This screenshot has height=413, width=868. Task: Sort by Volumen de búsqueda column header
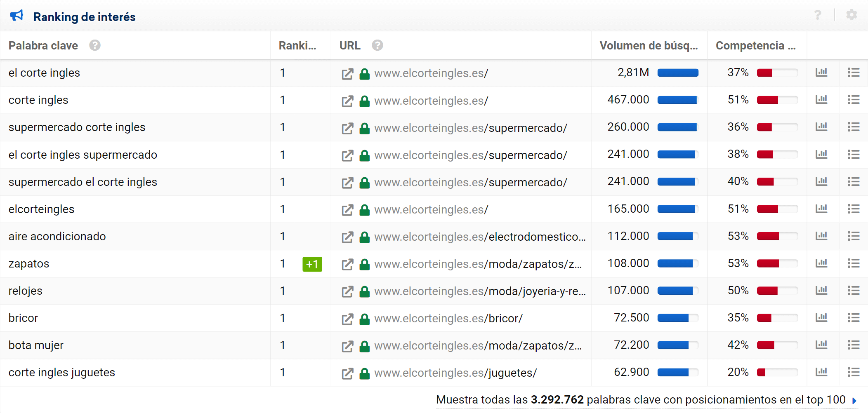[x=649, y=45]
